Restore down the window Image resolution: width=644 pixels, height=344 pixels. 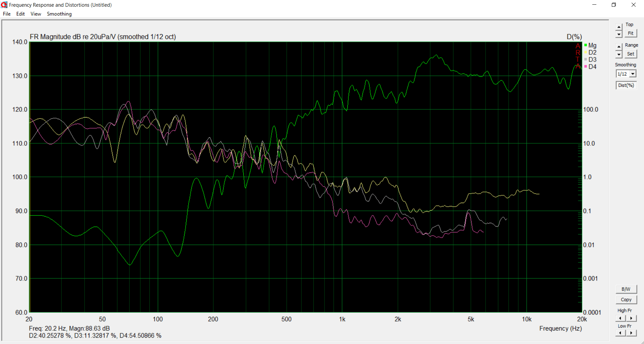coord(614,5)
